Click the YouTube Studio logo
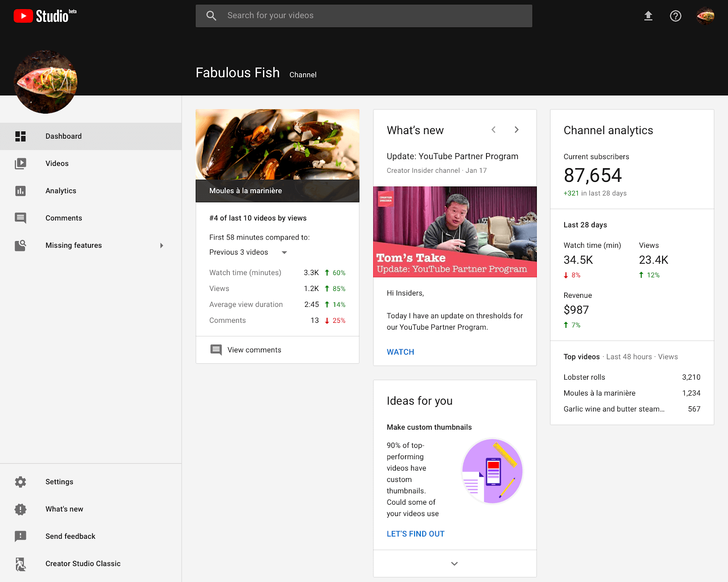 click(x=43, y=15)
